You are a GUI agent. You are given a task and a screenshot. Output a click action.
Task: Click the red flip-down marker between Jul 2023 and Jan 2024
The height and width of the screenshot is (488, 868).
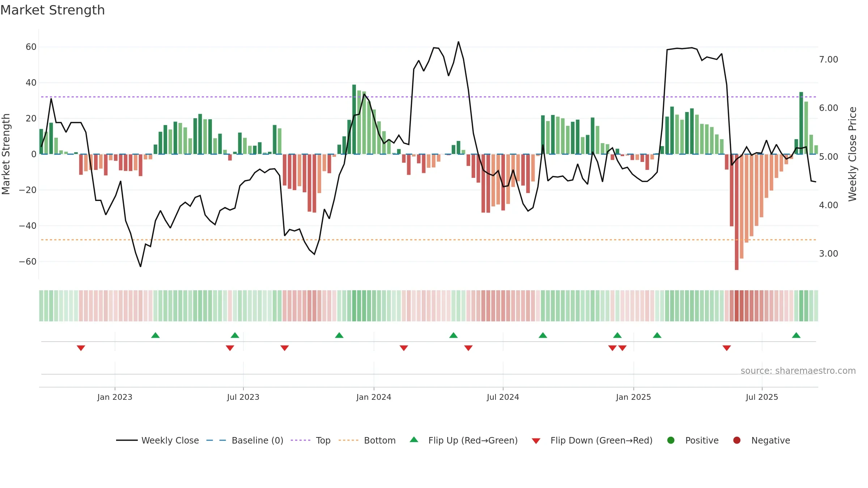click(285, 348)
